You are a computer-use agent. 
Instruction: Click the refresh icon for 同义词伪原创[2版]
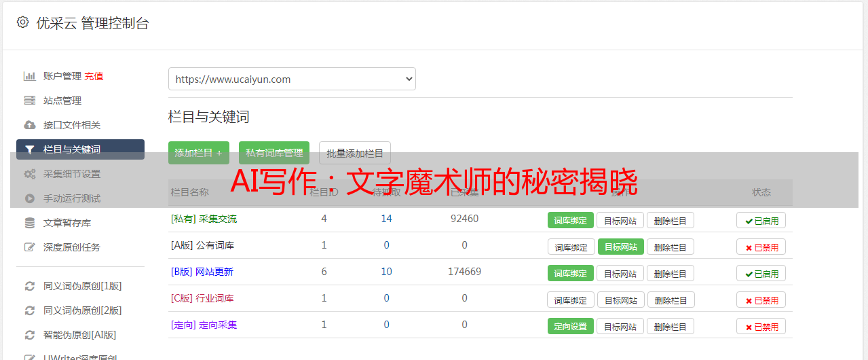(29, 310)
